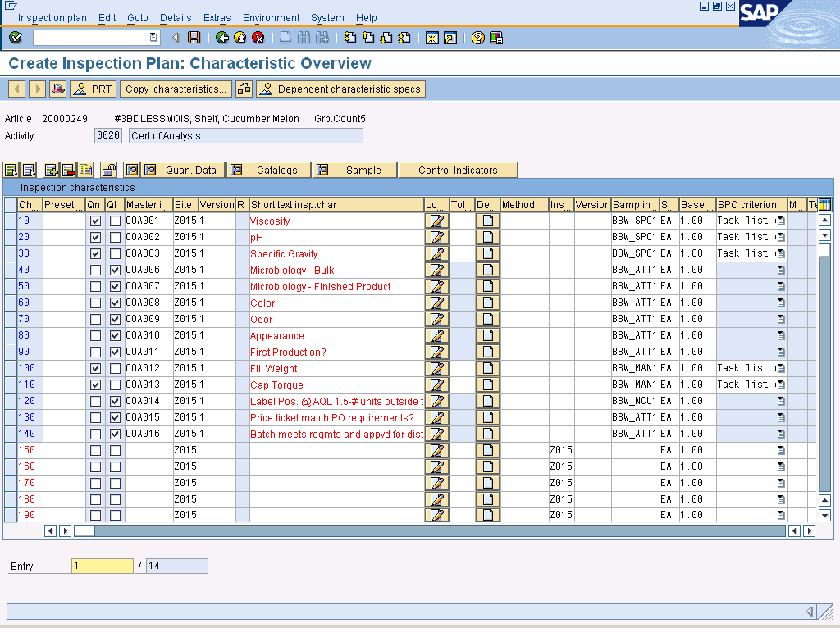Toggle Ql checkbox for Appearance row
The height and width of the screenshot is (628, 840).
pyautogui.click(x=115, y=335)
